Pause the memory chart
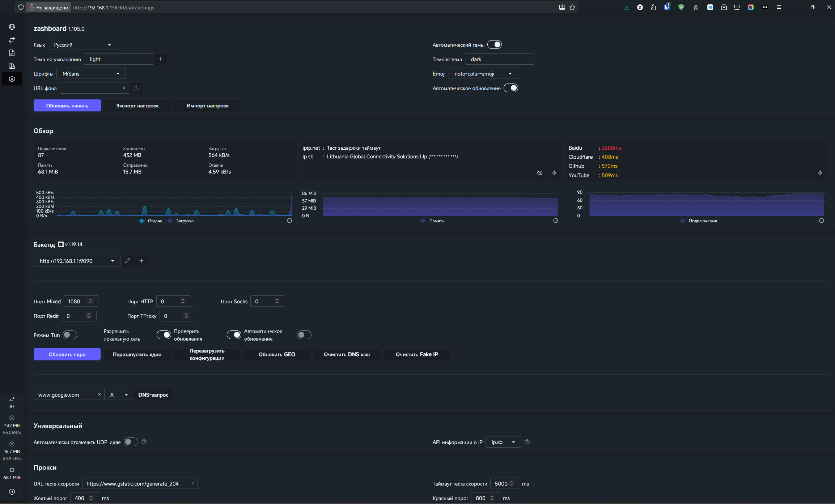This screenshot has width=835, height=504. coord(556,221)
